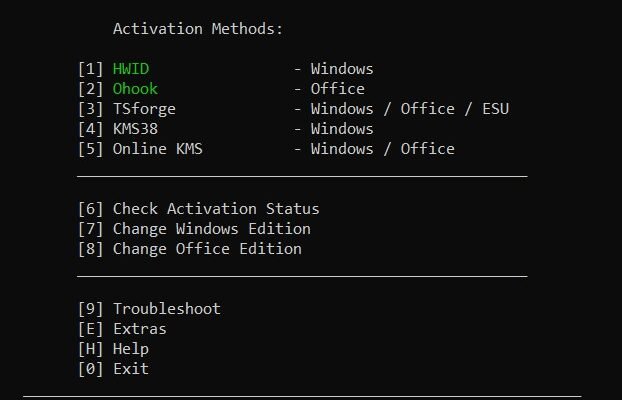Select the KMS38 Windows option
The width and height of the screenshot is (622, 400).
[135, 129]
